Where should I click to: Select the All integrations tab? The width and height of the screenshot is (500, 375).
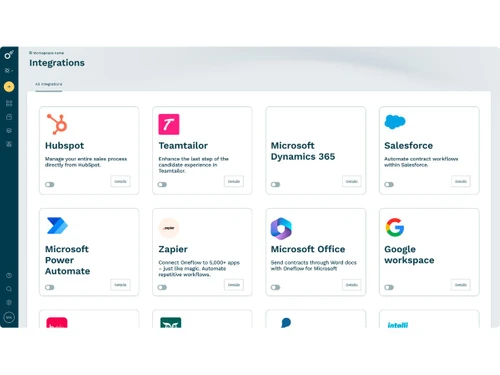pyautogui.click(x=49, y=84)
